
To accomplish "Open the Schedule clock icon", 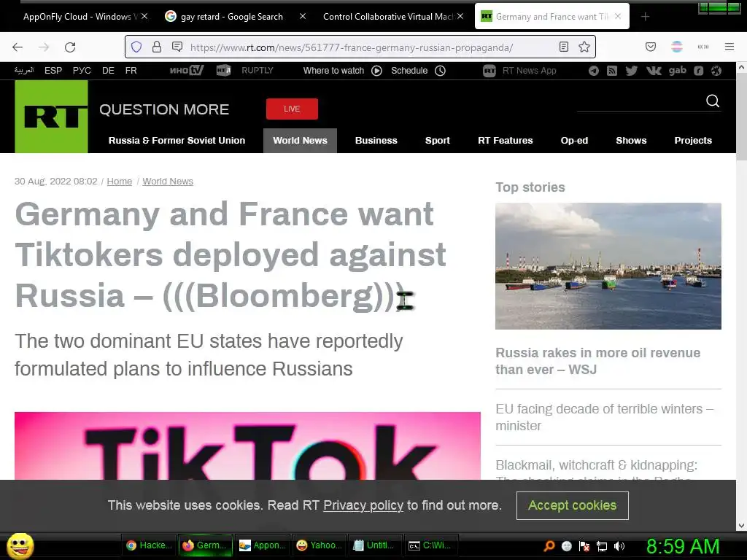I will (440, 71).
